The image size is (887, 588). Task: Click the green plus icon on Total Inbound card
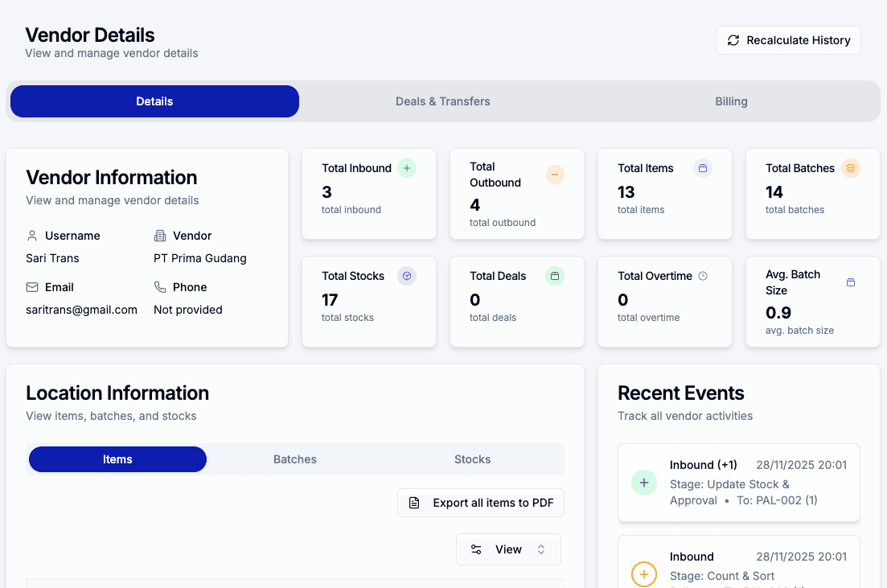point(407,167)
